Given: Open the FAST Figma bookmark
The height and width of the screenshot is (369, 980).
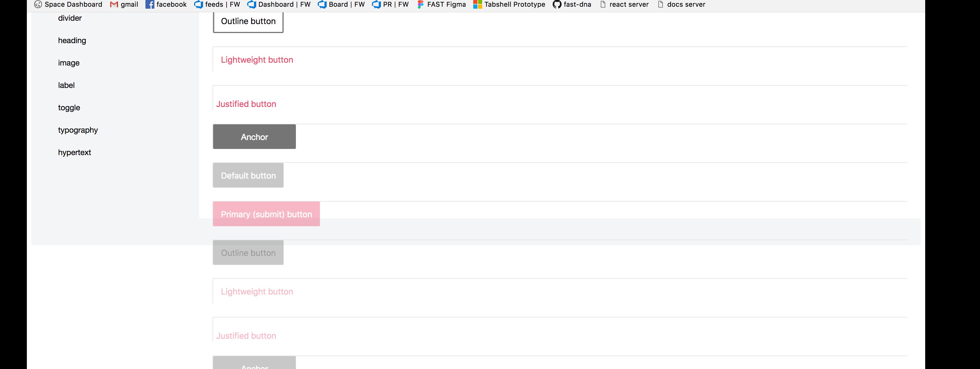Looking at the screenshot, I should click(x=441, y=4).
